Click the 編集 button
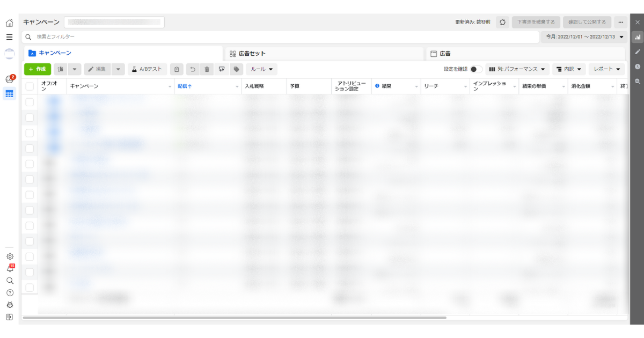Viewport: 644px width, 338px height. (x=97, y=69)
